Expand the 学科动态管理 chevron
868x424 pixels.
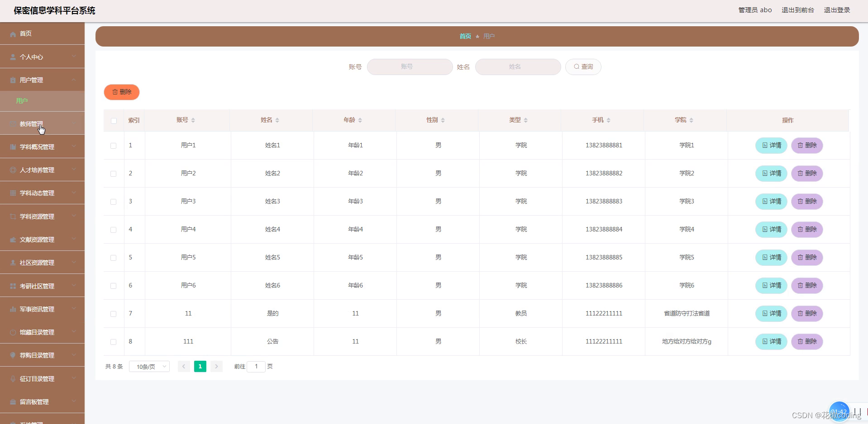pyautogui.click(x=74, y=193)
